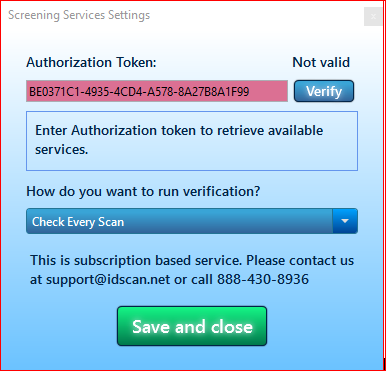Click the support@idscan.net email address
The width and height of the screenshot is (386, 371).
108,279
